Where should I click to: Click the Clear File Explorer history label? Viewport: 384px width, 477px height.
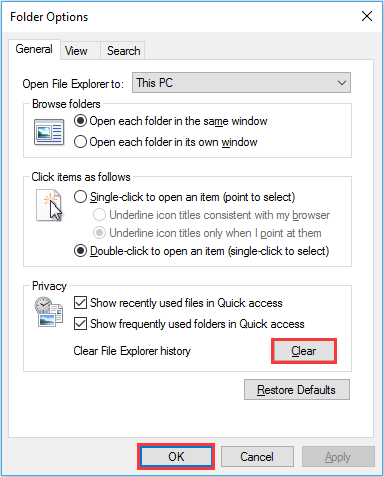[x=132, y=351]
